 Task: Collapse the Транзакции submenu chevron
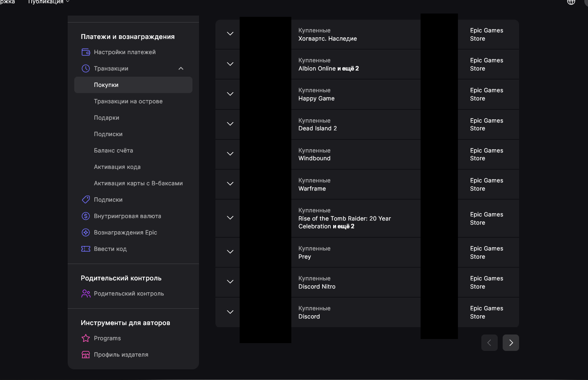click(x=181, y=68)
